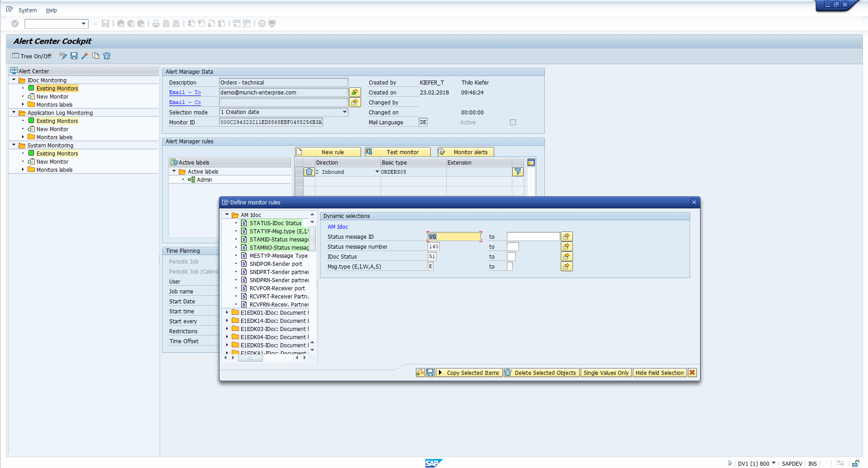Click the field tree horizontal scrollbar thumb
868x468 pixels.
(x=250, y=358)
